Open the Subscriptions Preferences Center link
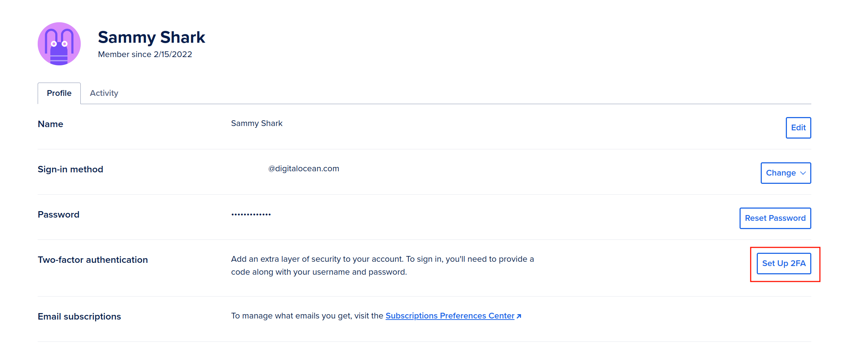Viewport: 868px width, 349px height. [x=450, y=316]
